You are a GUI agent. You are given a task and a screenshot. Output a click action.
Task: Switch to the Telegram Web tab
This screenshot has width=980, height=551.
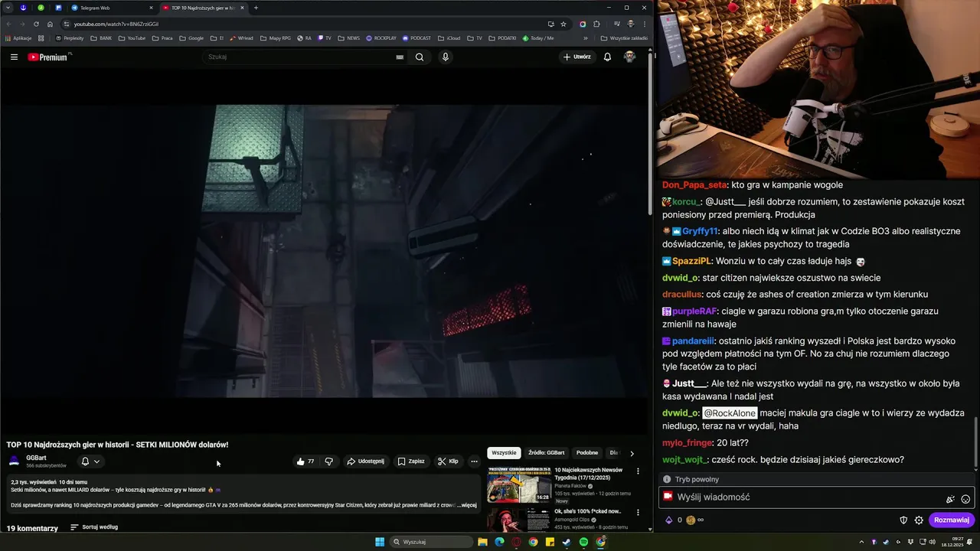tap(111, 8)
